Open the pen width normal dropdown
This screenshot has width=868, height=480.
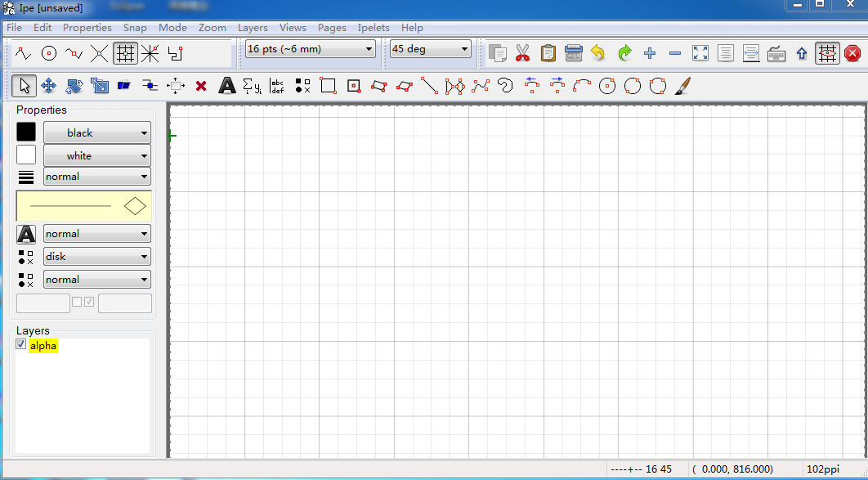coord(97,177)
